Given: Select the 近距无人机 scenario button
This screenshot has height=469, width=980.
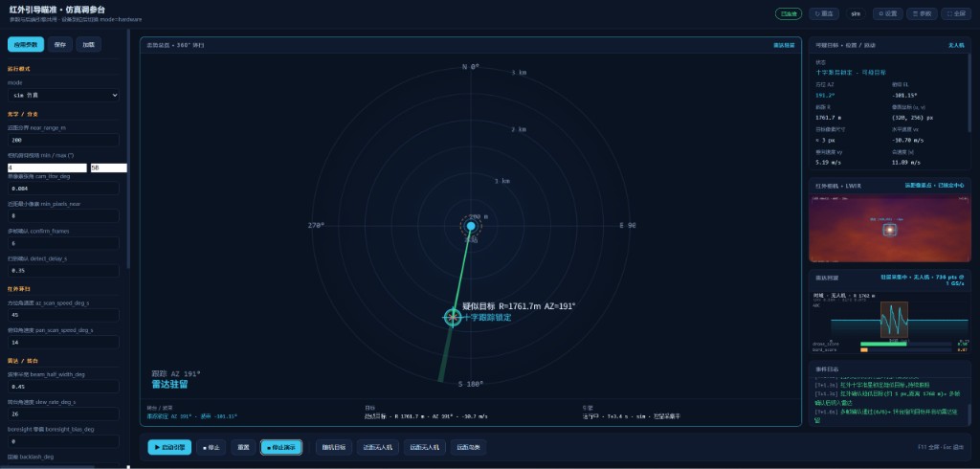Looking at the screenshot, I should point(378,447).
